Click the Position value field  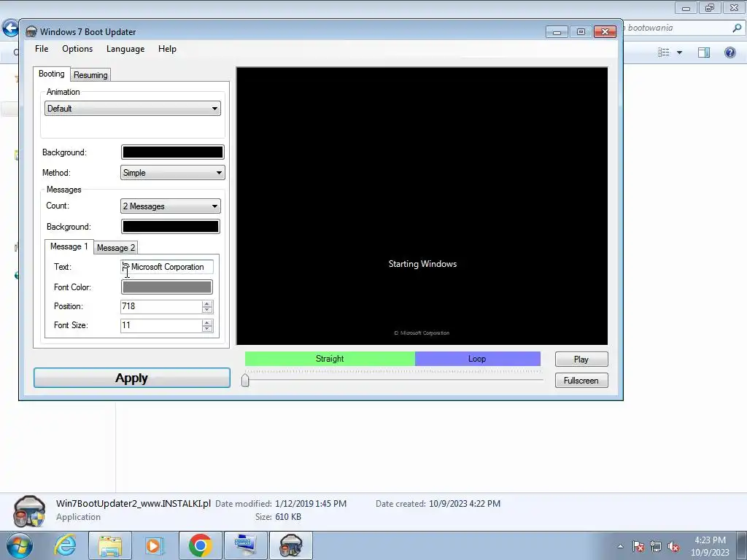(161, 306)
